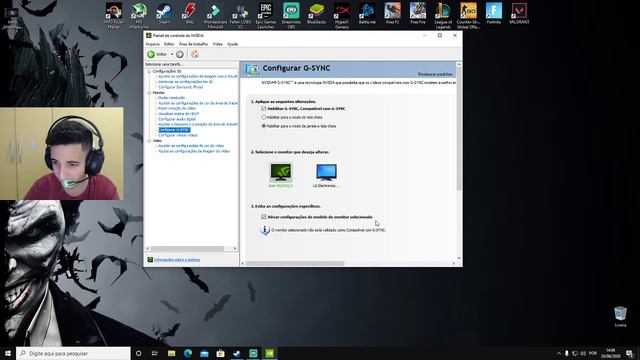Open BlueStacks desktop shortcut

(x=316, y=14)
